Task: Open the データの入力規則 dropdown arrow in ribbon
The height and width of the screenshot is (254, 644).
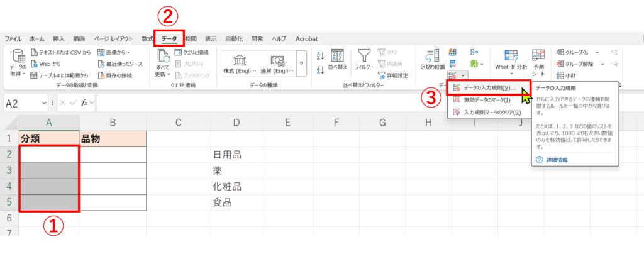Action: tap(463, 75)
